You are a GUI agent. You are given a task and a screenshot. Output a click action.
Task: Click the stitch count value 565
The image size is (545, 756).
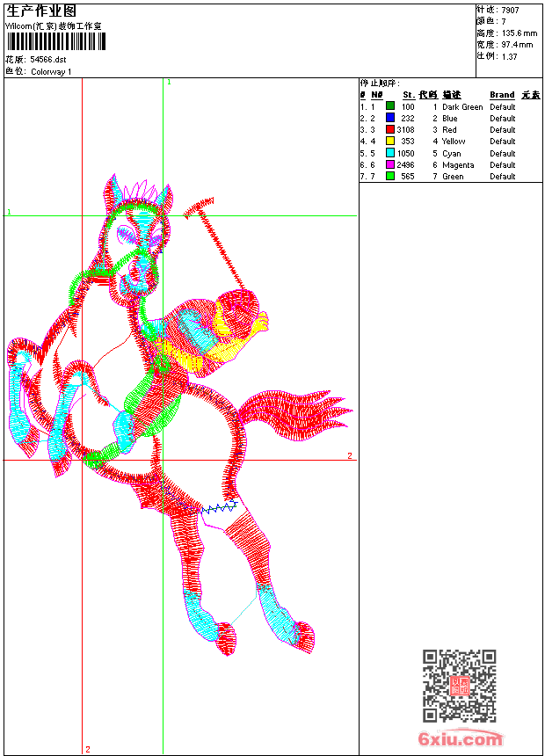click(x=408, y=177)
